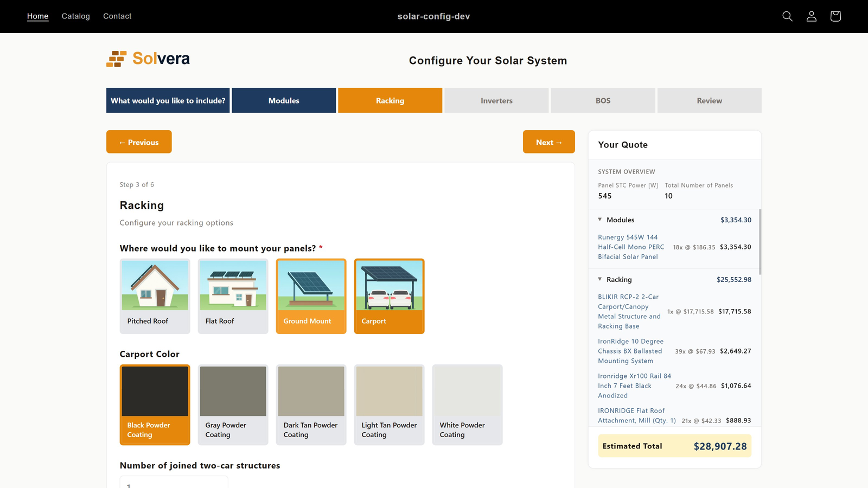Screen dimensions: 868x488
Task: Click the Panel STC Power value 545
Action: (605, 196)
